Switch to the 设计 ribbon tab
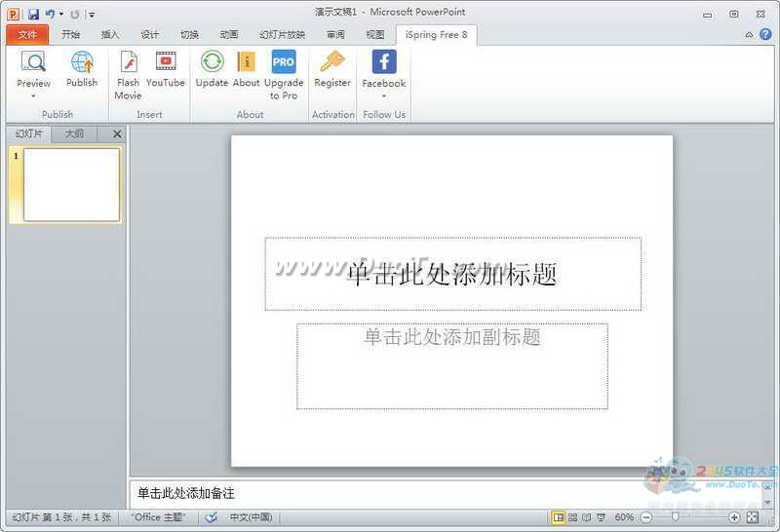This screenshot has height=532, width=780. click(x=150, y=34)
